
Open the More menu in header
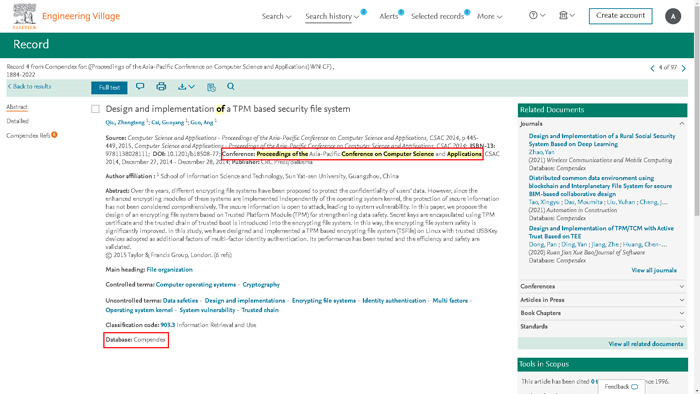tap(489, 17)
